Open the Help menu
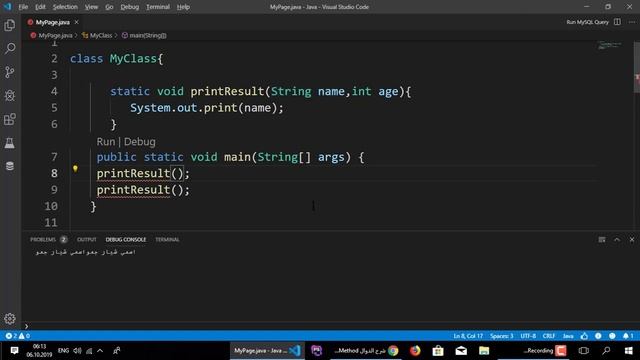 pyautogui.click(x=183, y=7)
